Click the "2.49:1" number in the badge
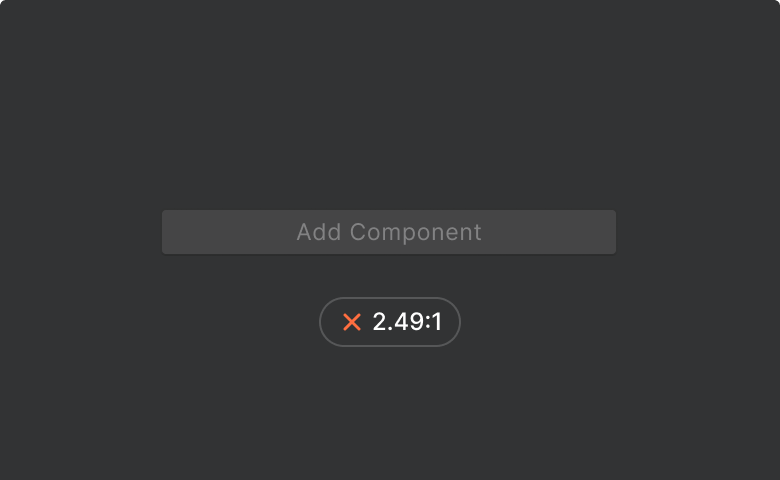The width and height of the screenshot is (780, 480). point(407,322)
